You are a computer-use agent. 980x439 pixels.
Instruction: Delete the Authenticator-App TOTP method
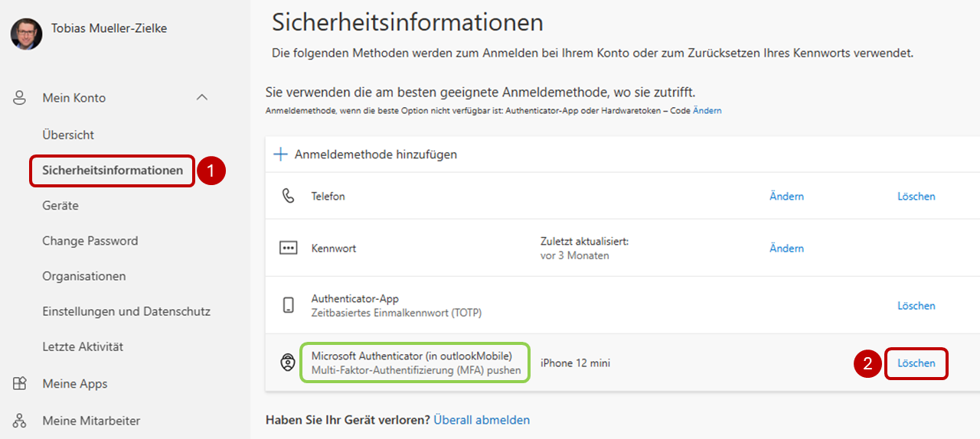916,306
